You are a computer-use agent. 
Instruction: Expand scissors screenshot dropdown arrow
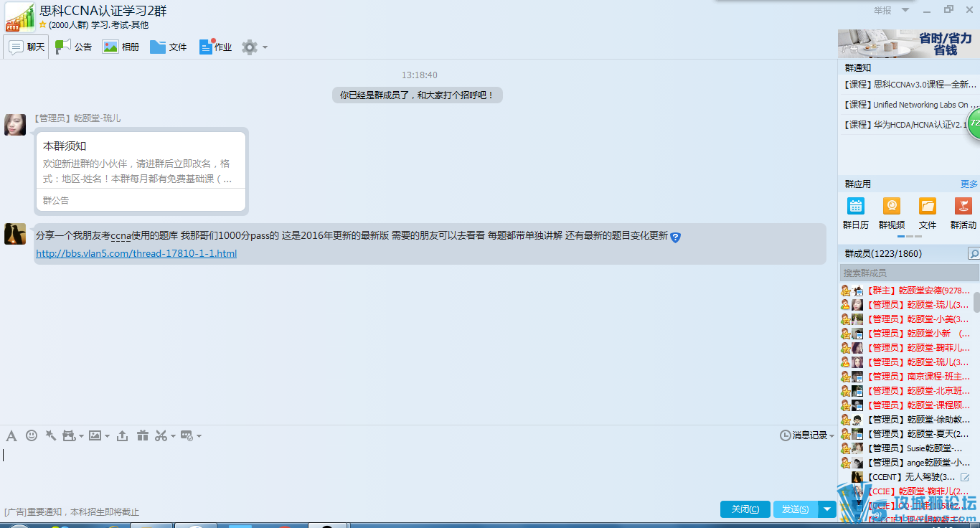[x=173, y=436]
